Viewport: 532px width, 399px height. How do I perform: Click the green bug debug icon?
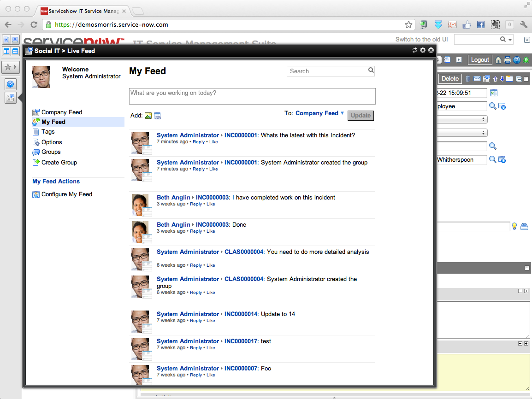[x=526, y=60]
